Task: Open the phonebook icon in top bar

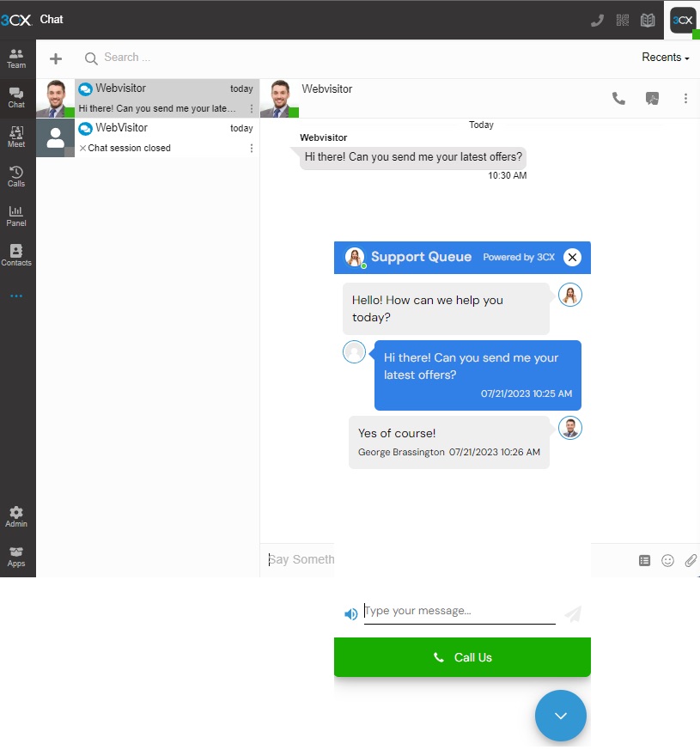Action: pos(647,19)
